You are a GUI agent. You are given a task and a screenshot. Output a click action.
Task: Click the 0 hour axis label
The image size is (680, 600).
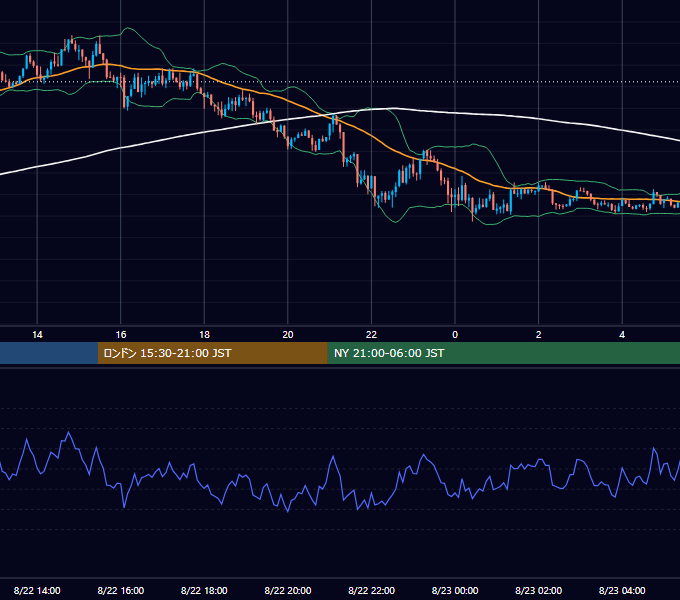[455, 335]
